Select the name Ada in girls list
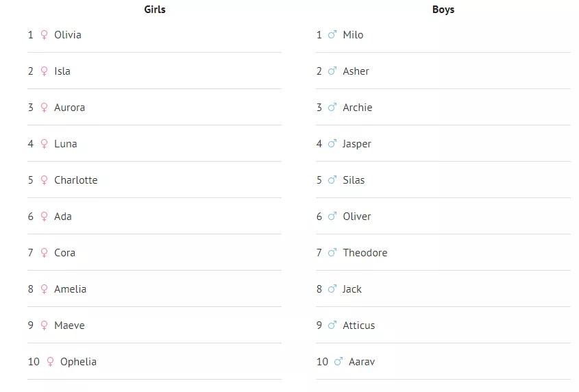Viewport: 579px width, 392px height. [63, 217]
